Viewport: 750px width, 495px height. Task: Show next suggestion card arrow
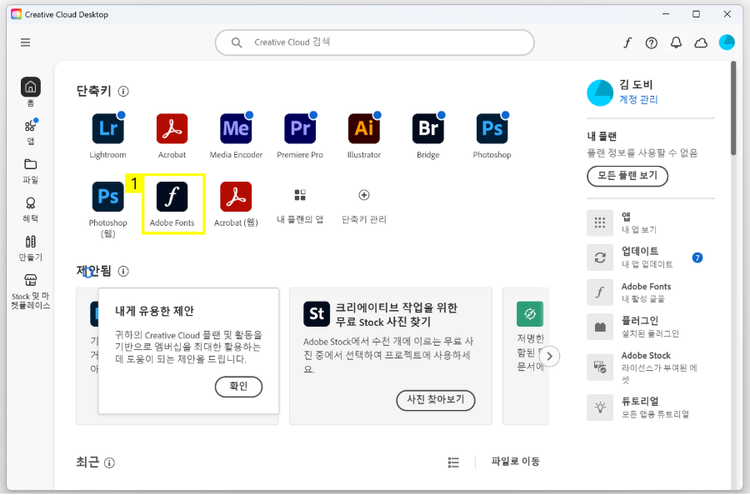pyautogui.click(x=550, y=356)
